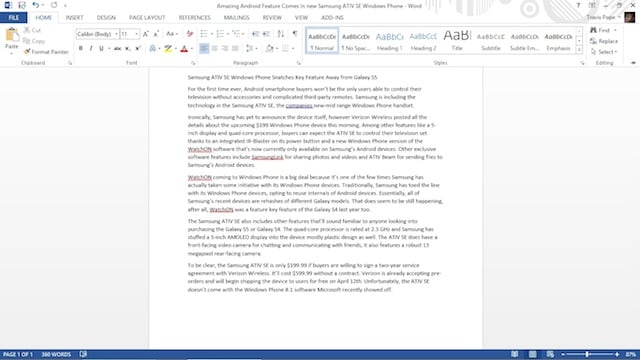Apply the Heading 1 style
Image resolution: width=640 pixels, height=360 pixels.
tap(389, 41)
